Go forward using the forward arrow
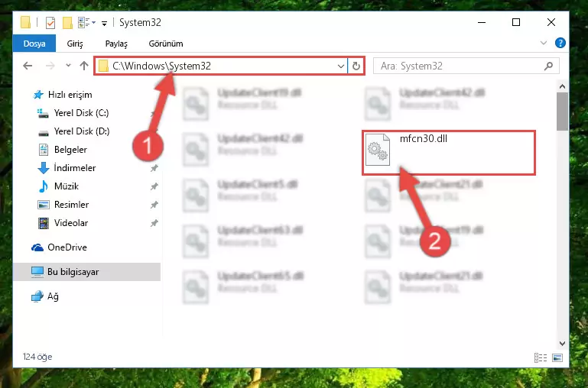This screenshot has height=388, width=588. point(50,66)
